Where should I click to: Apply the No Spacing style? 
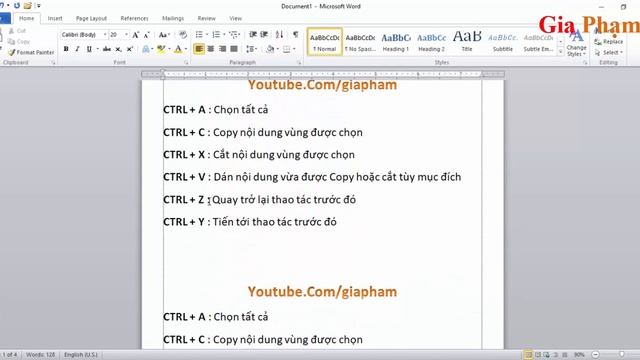pyautogui.click(x=360, y=42)
